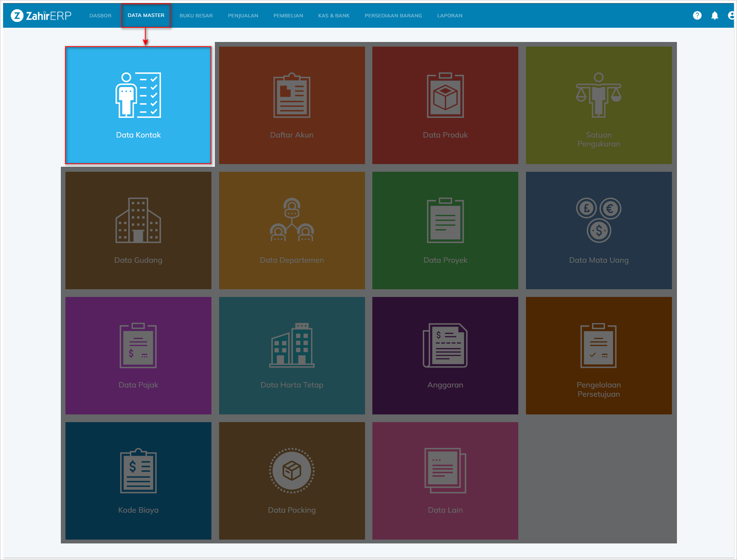Select the Data Departemen org chart icon
Image resolution: width=737 pixels, height=560 pixels.
pyautogui.click(x=291, y=220)
